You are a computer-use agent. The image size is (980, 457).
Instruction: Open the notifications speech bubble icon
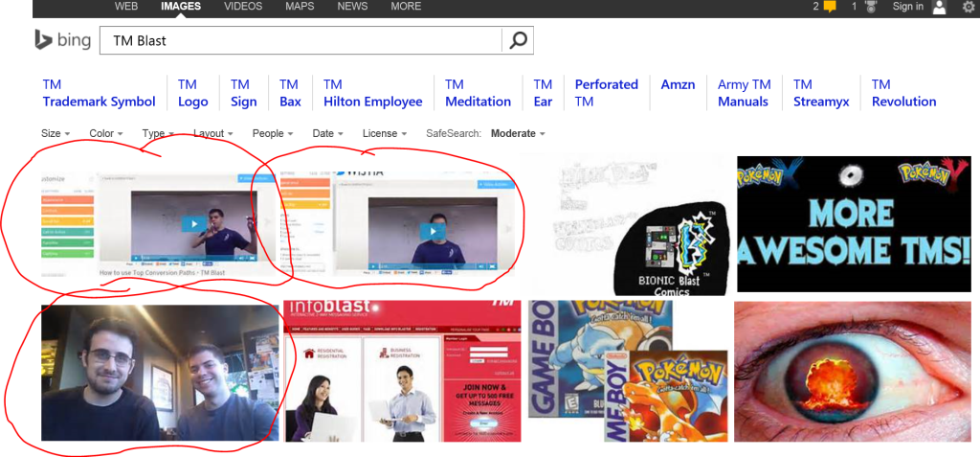(830, 7)
